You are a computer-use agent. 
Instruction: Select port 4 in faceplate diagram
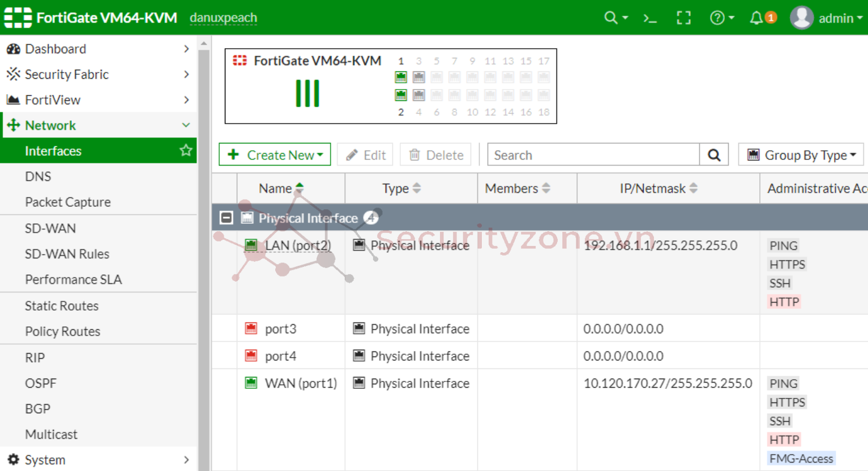419,95
